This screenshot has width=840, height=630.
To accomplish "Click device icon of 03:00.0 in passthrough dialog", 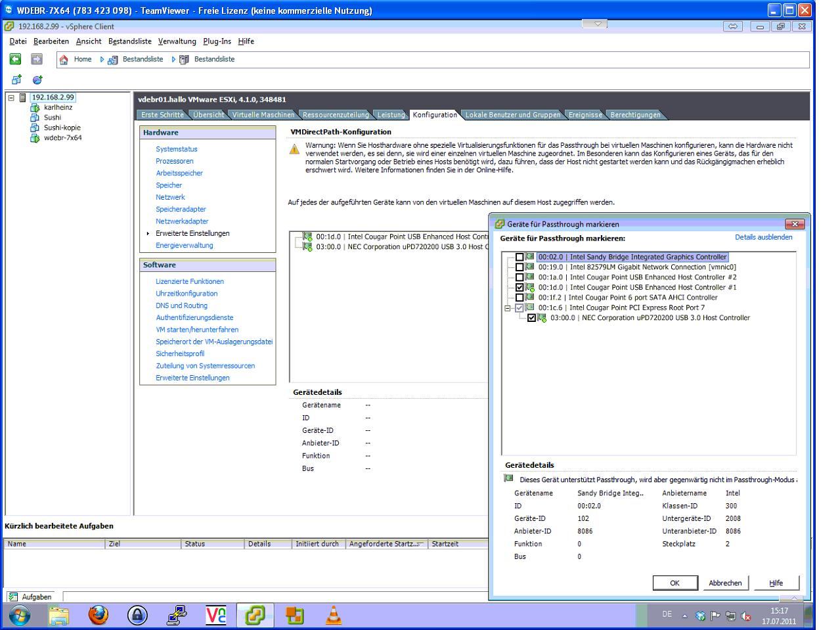I will pos(542,318).
